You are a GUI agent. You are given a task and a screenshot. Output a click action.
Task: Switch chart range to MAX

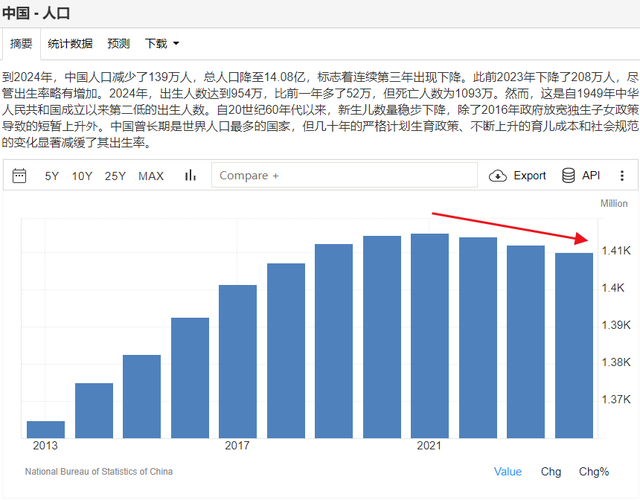(151, 176)
